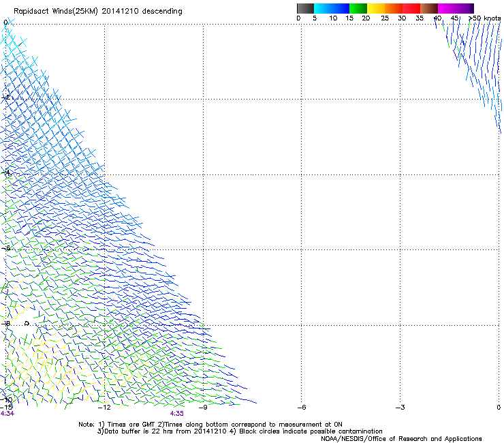Screen dimensions: 504x443
Task: Click the '-4' latitude label on left axis
Action: (x=6, y=172)
